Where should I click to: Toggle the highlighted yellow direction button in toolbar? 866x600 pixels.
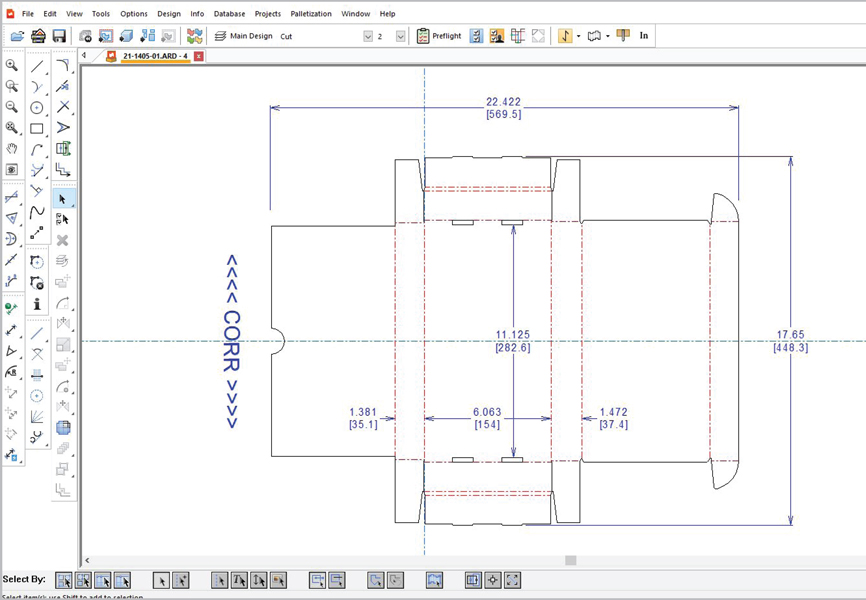565,36
